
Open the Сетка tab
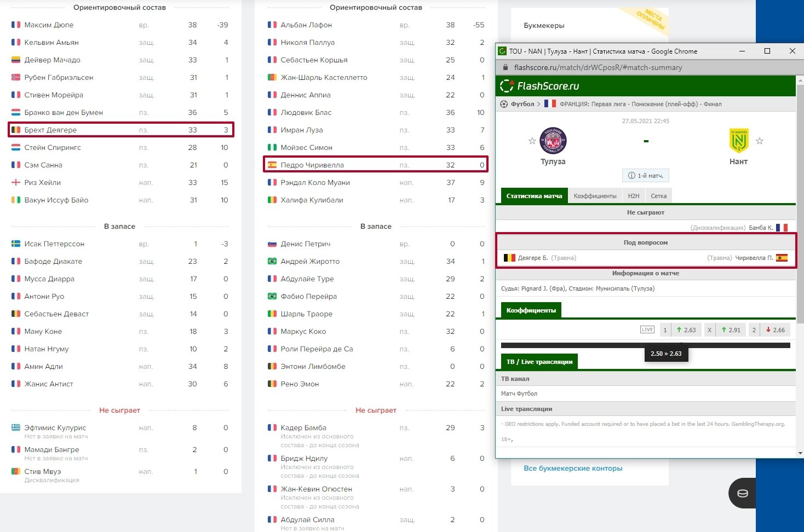click(658, 196)
